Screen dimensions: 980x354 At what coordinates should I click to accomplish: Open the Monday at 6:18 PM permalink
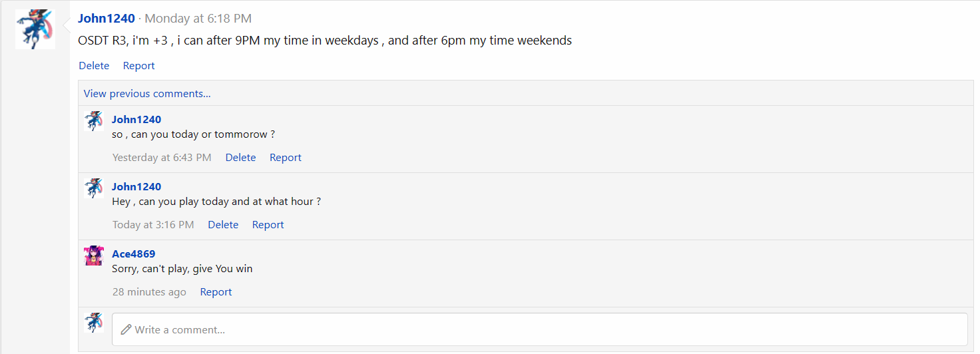click(x=198, y=19)
